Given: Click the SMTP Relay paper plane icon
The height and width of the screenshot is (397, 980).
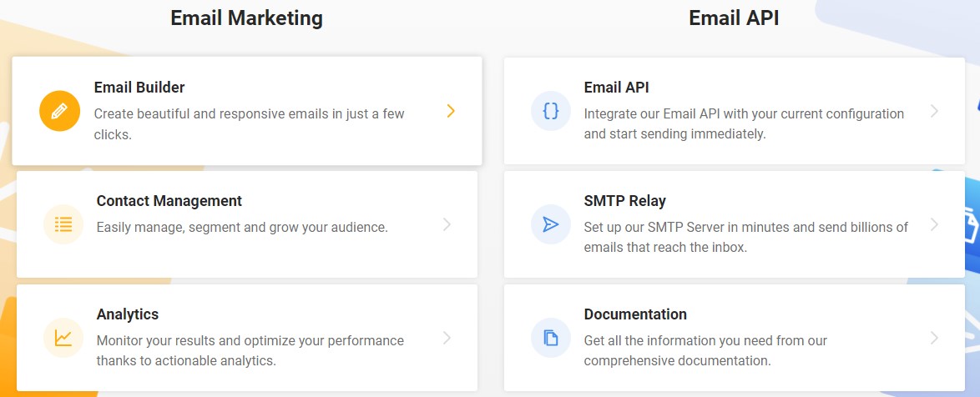Looking at the screenshot, I should (x=551, y=224).
